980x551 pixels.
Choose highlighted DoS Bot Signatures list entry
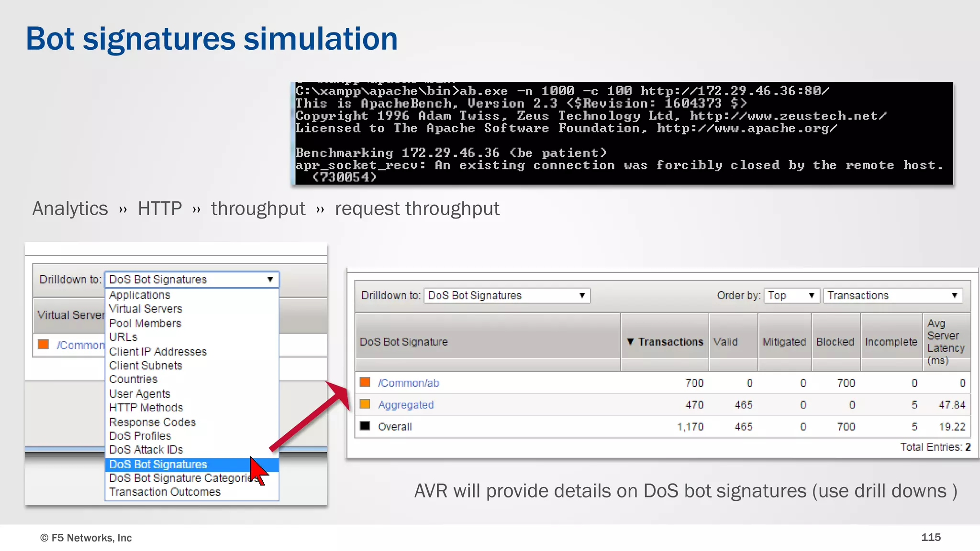click(x=191, y=464)
